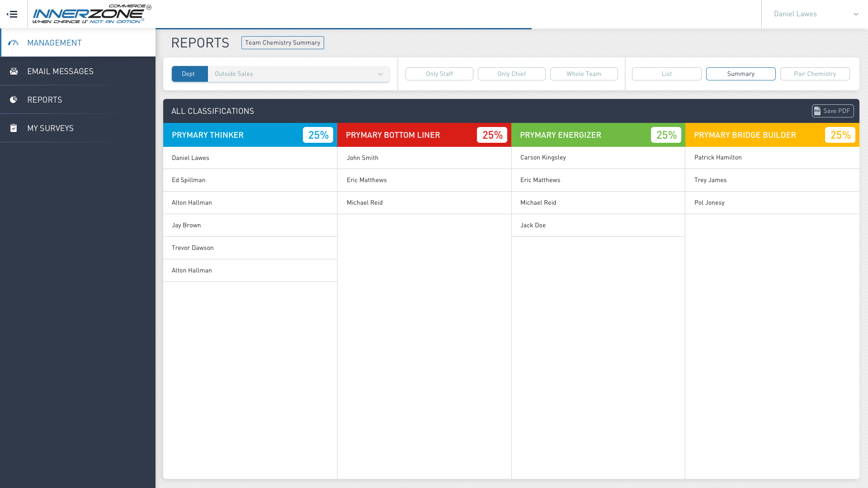Click the Reports pie chart icon
868x488 pixels.
[14, 100]
